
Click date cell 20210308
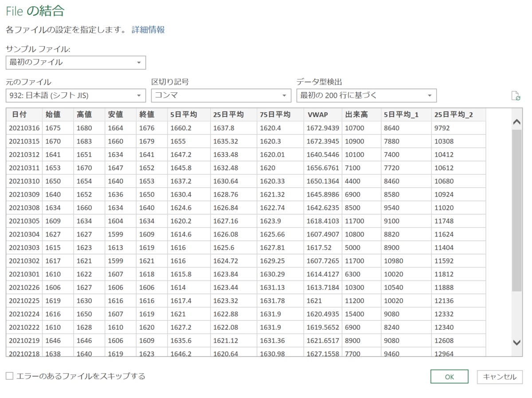pos(24,208)
